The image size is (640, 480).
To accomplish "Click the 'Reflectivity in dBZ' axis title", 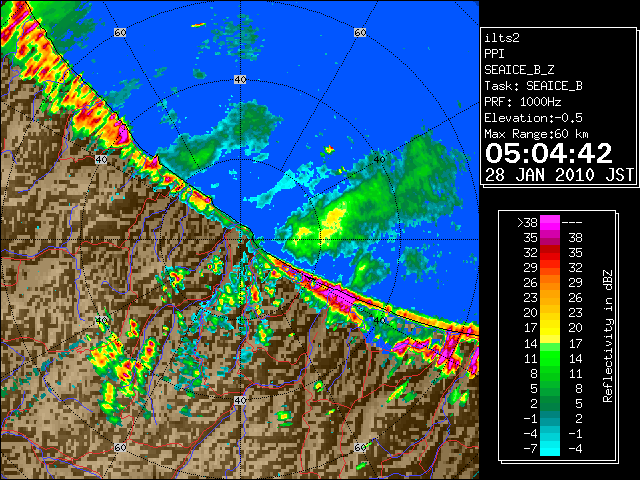I will click(x=608, y=336).
